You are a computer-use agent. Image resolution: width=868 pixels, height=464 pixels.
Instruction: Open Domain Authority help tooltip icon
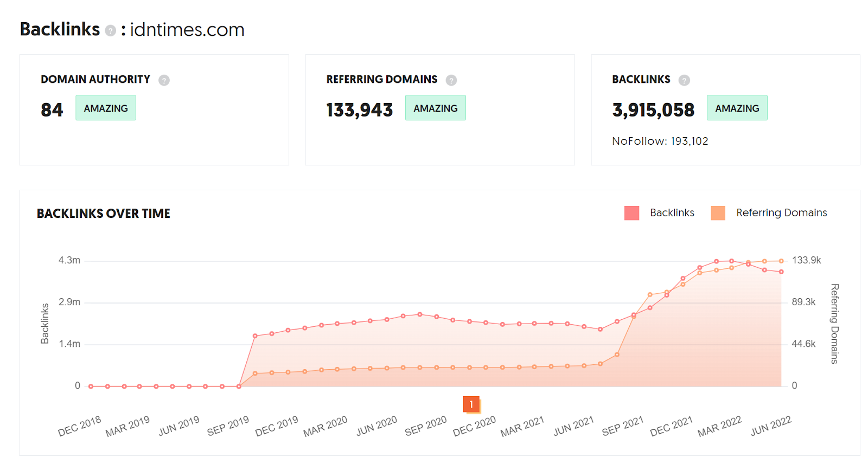pos(164,80)
